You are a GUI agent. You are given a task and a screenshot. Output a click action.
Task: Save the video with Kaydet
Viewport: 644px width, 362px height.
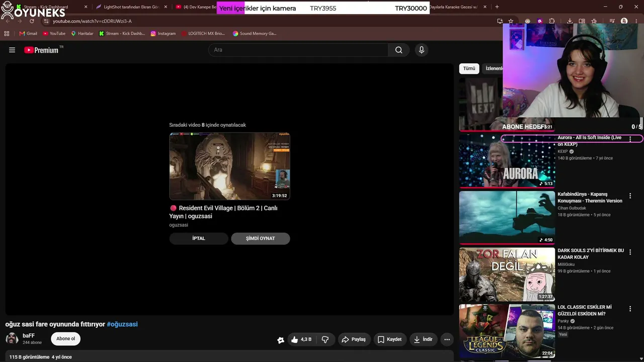coord(390,339)
